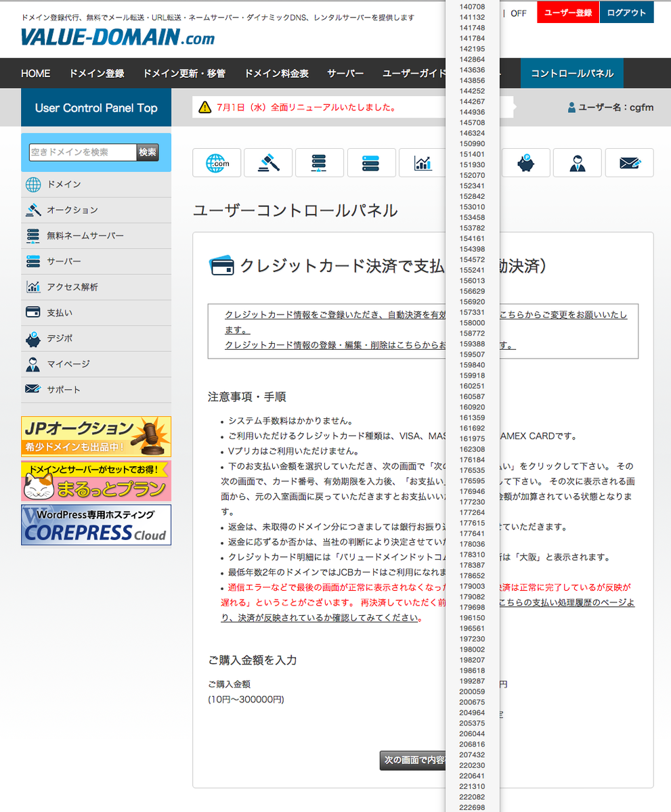Open the COREPRESS Cloud banner
Image resolution: width=671 pixels, height=812 pixels.
click(96, 524)
